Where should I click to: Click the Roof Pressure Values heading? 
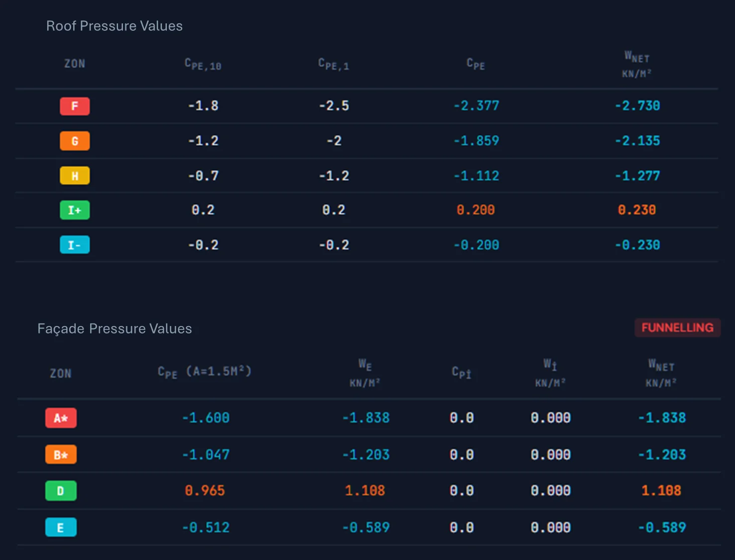coord(115,26)
